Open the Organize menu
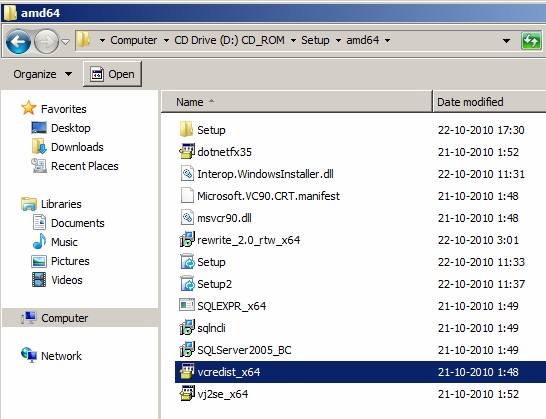Viewport: 546px width, 419px height. (x=42, y=74)
